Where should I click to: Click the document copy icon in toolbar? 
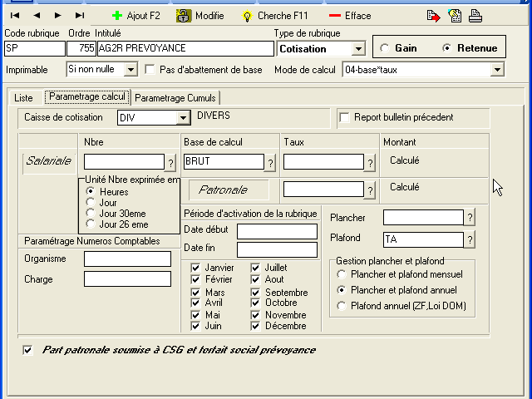point(455,16)
